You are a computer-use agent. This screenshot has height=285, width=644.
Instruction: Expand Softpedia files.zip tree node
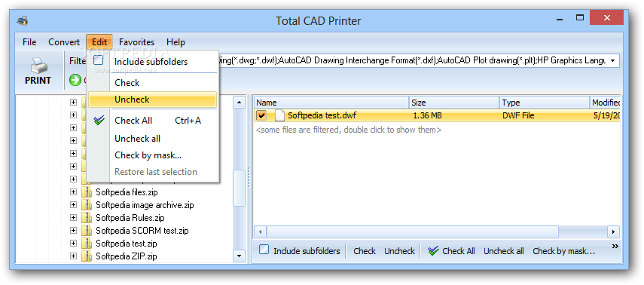point(73,192)
